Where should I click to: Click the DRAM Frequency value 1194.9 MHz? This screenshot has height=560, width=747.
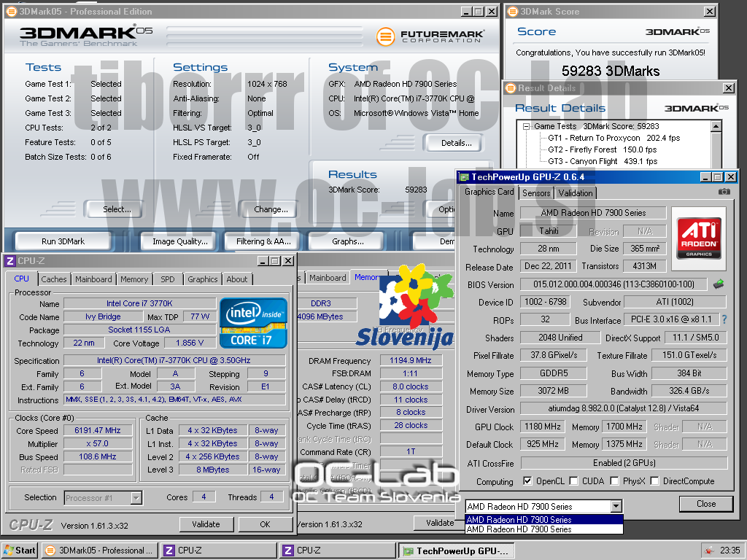(411, 360)
